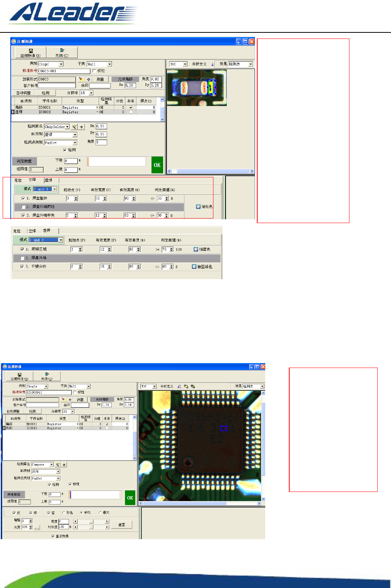This screenshot has width=391, height=588.
Task: Click the C0603-001 标准料号 field
Action: click(x=64, y=71)
